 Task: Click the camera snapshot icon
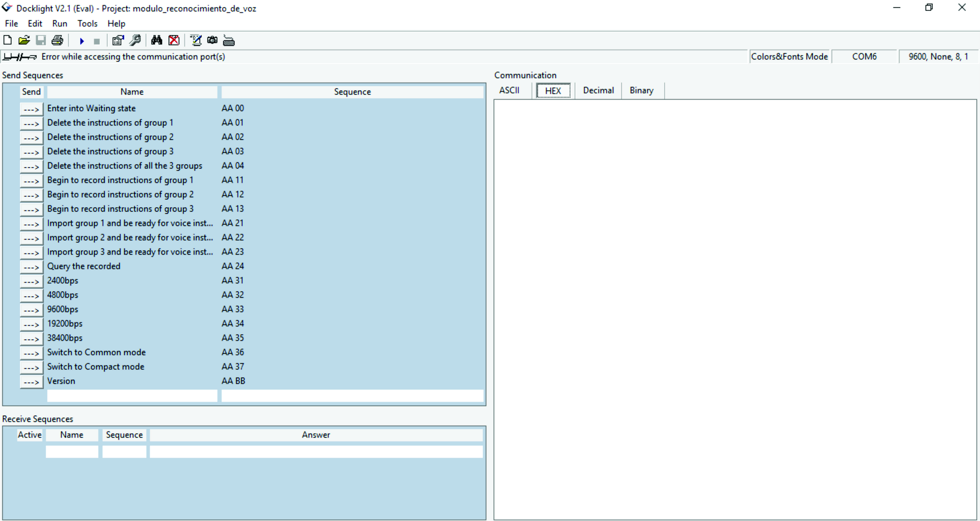point(212,40)
